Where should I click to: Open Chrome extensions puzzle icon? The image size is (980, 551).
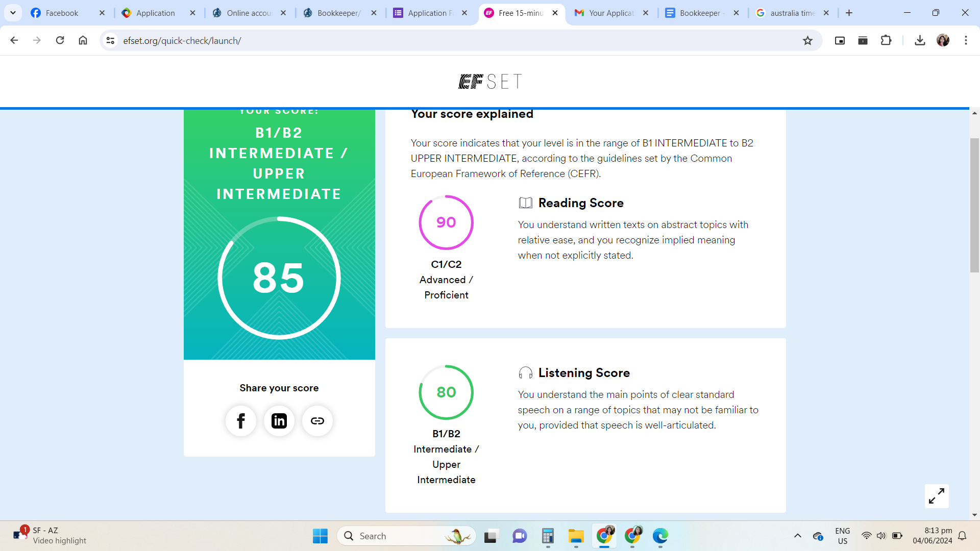tap(886, 40)
